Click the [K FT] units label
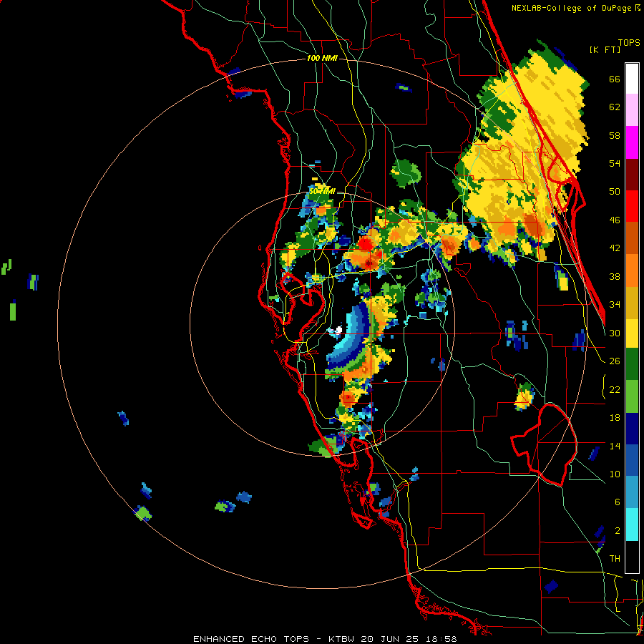 [x=605, y=49]
